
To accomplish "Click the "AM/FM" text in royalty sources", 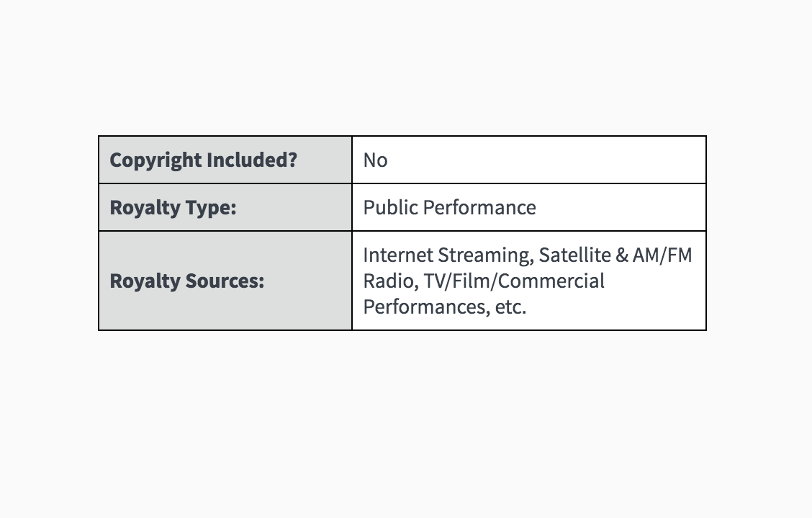I will tap(662, 255).
